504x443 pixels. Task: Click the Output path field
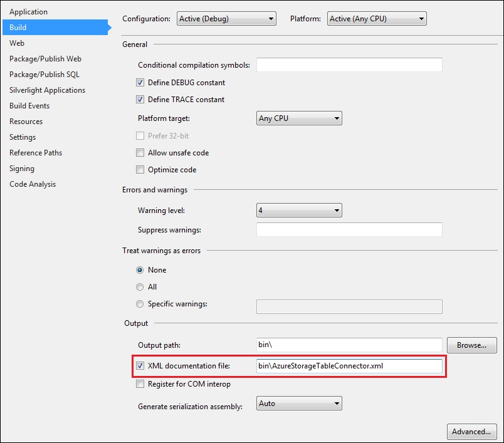tap(349, 345)
